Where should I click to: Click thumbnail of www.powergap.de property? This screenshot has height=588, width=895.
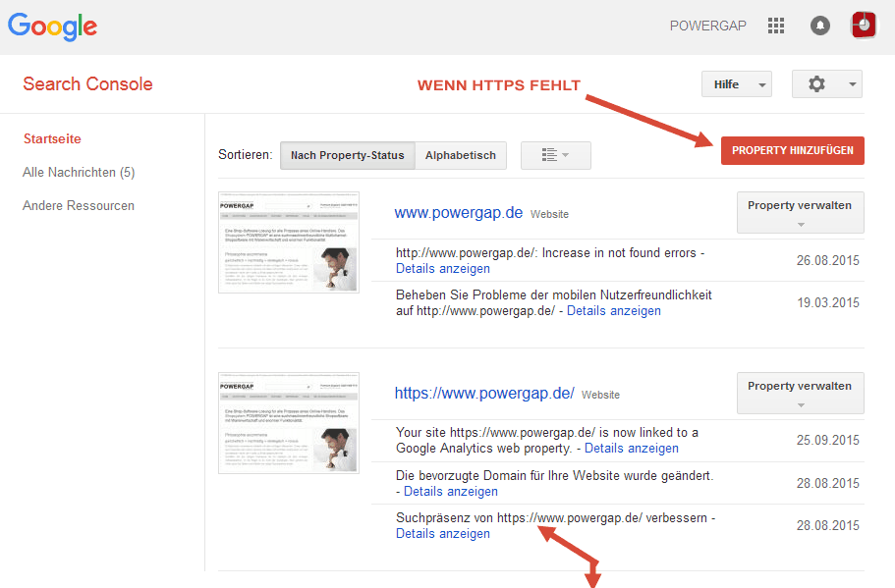coord(289,242)
